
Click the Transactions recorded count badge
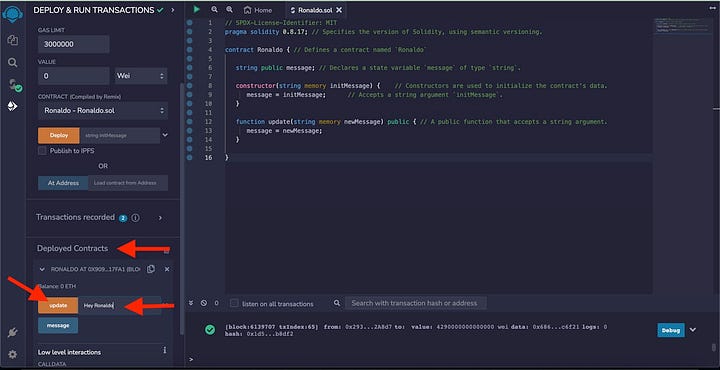[123, 218]
